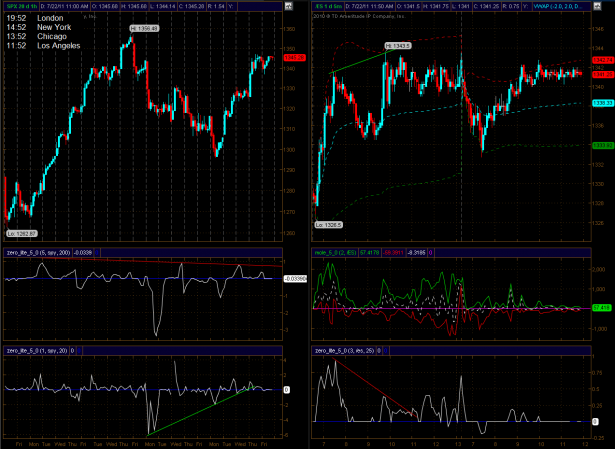Click the London 19:52 clock label

pos(35,18)
